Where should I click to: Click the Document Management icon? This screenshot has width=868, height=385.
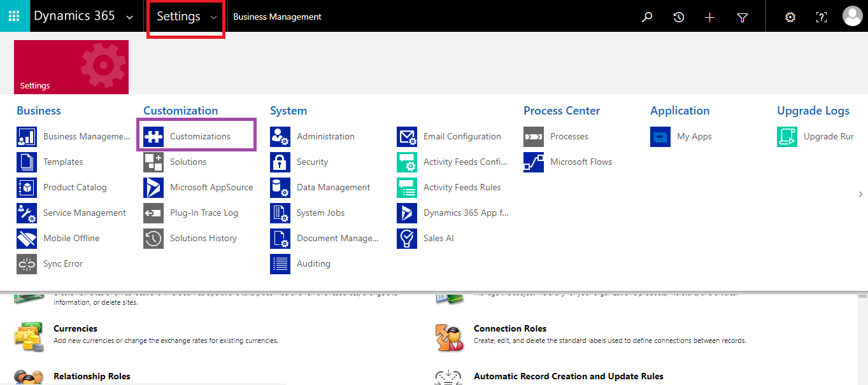280,239
